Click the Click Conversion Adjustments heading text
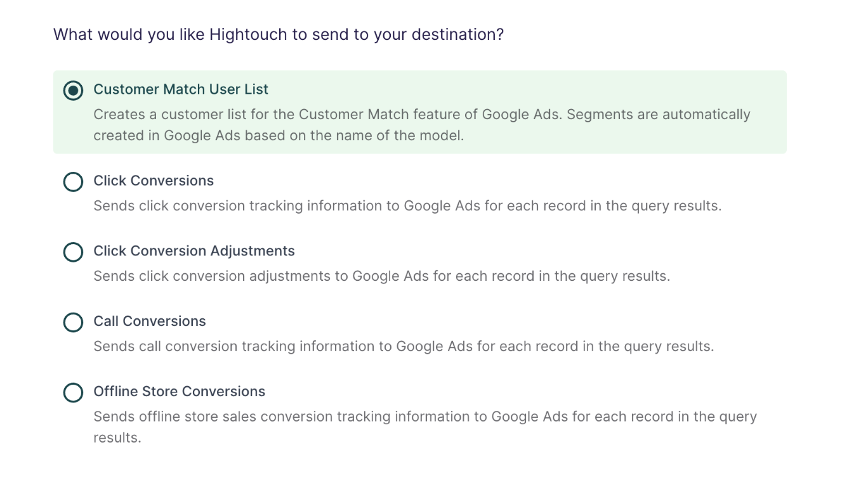Viewport: 868px width, 478px height. (x=194, y=250)
